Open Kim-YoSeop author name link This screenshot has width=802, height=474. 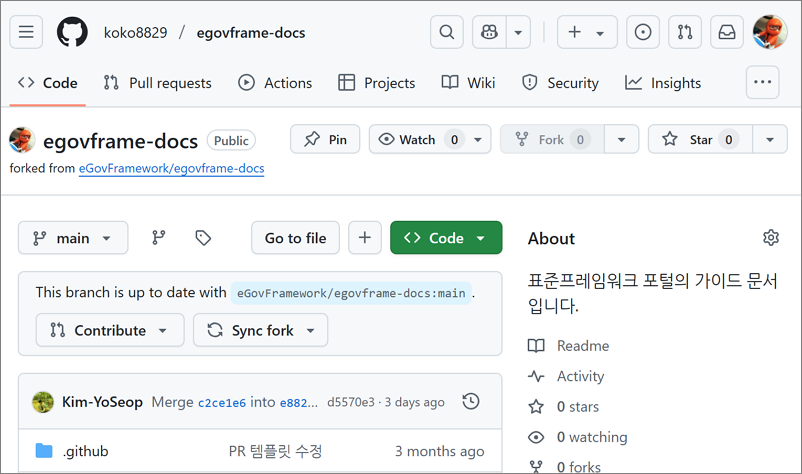pyautogui.click(x=102, y=402)
